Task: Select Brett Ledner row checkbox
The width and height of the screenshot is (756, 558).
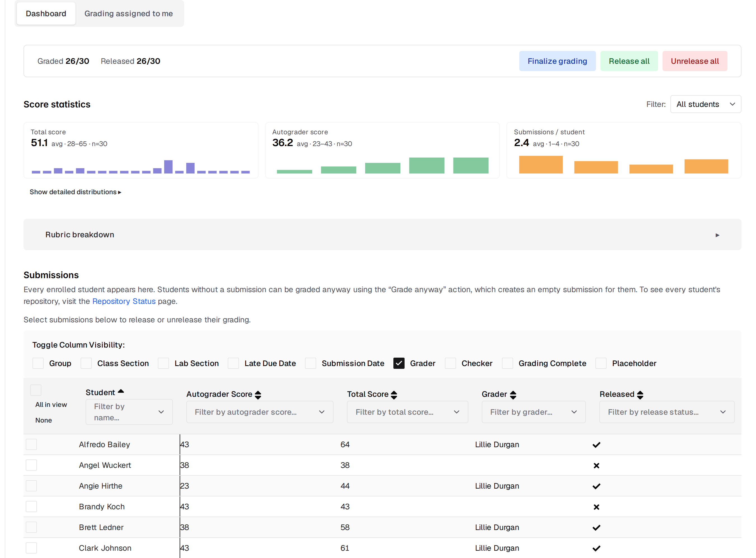Action: tap(31, 527)
